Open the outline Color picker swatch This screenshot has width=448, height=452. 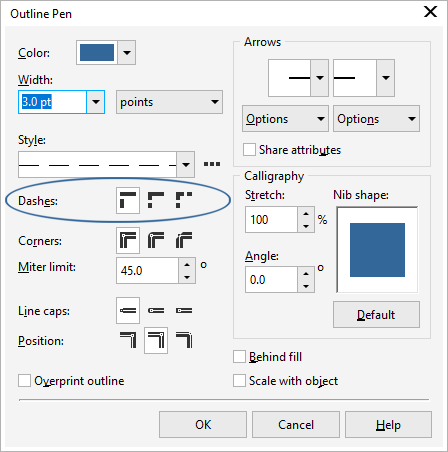(x=97, y=53)
